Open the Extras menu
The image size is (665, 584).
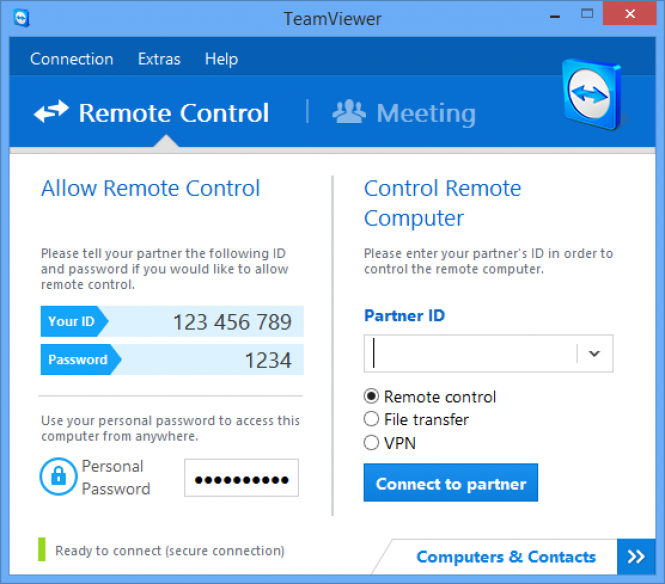[x=159, y=59]
